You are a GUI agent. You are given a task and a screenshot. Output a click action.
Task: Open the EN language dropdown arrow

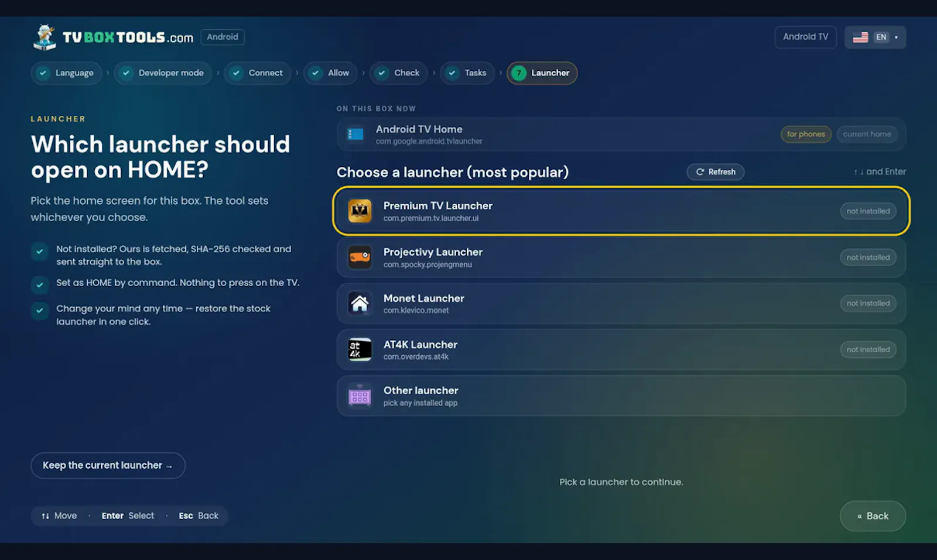click(896, 37)
